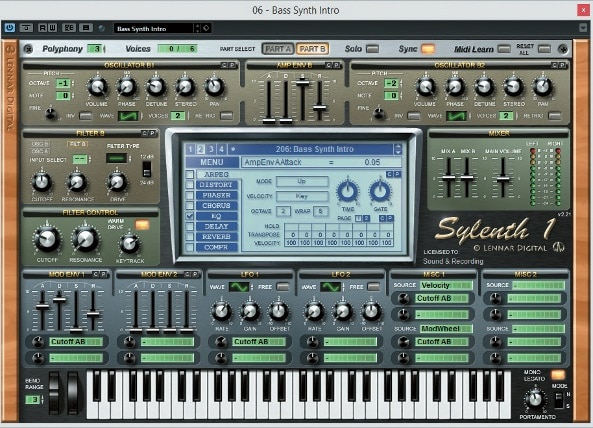593x428 pixels.
Task: Click the screw icon left of Polyphony
Action: tap(28, 49)
